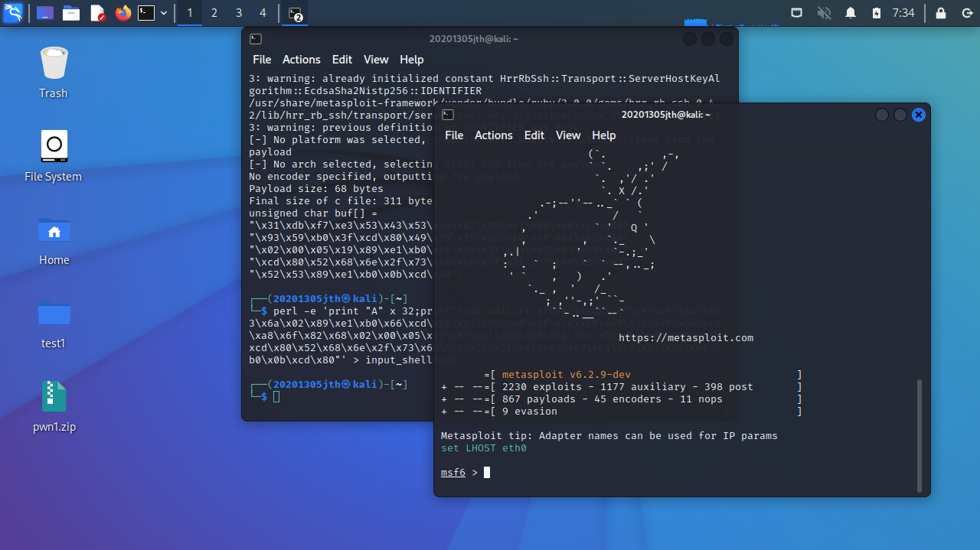Screen dimensions: 980x550
Task: Click the 'set LHOST eth0' tip text
Action: pos(484,448)
